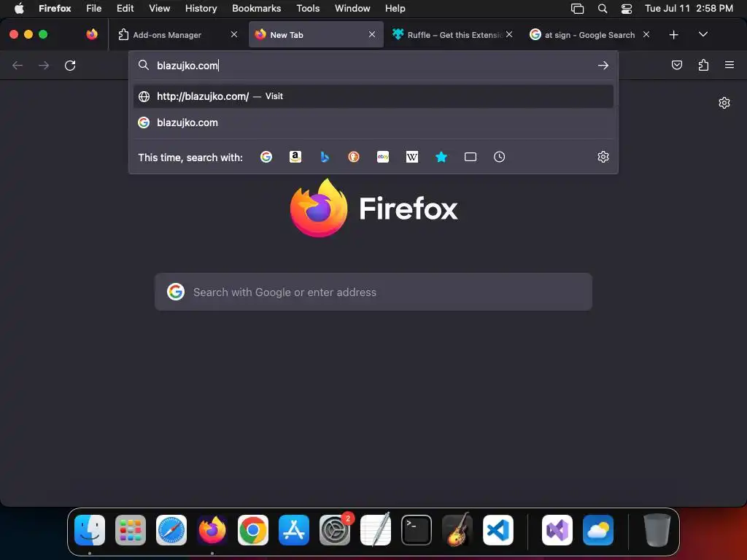Open System Settings from the dock
747x560 pixels.
point(334,530)
